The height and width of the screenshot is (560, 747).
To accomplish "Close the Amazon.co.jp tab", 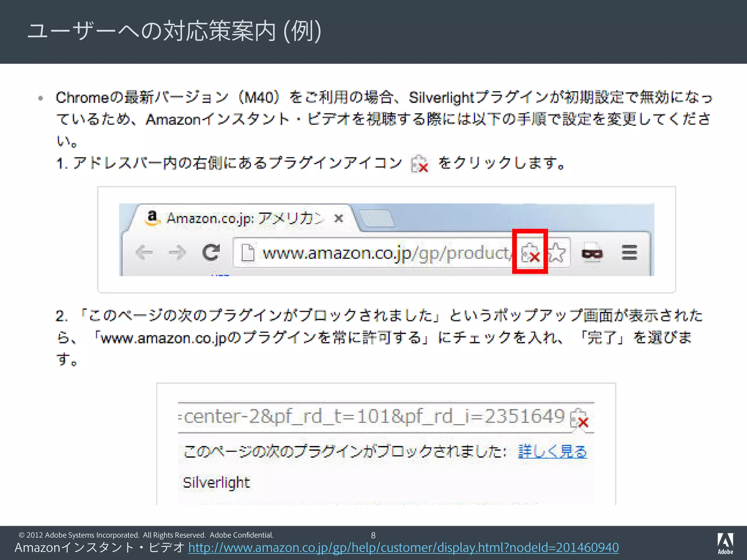I will click(339, 218).
